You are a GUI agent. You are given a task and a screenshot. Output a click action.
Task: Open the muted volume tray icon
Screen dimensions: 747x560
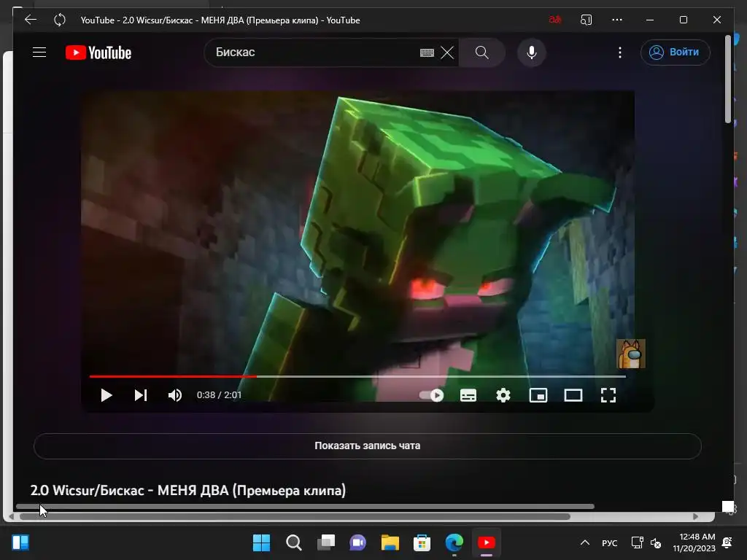656,543
